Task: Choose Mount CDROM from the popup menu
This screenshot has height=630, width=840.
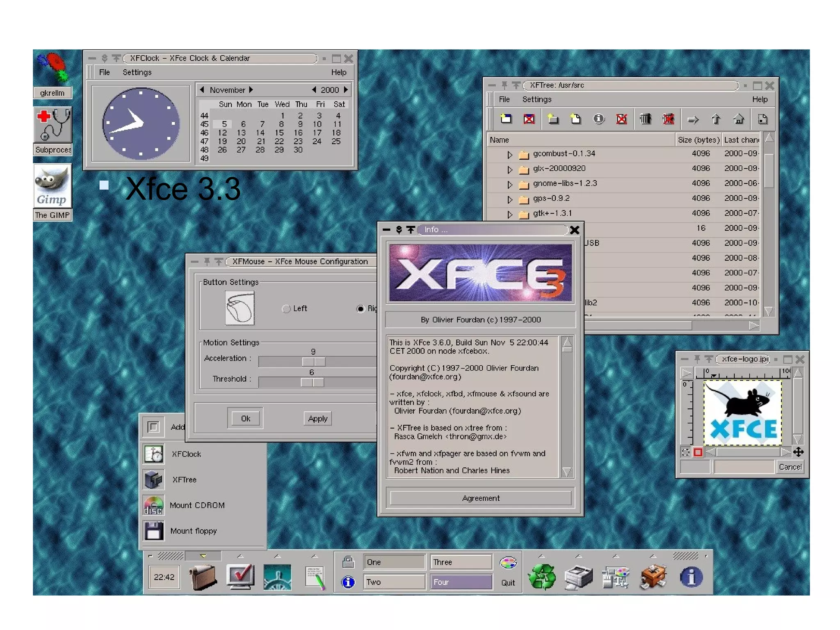Action: click(x=197, y=505)
